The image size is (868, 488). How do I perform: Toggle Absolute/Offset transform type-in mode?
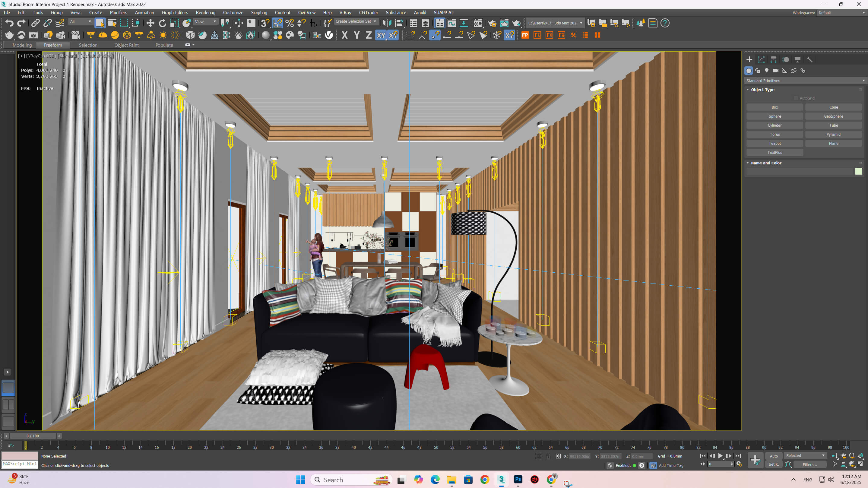tap(558, 456)
